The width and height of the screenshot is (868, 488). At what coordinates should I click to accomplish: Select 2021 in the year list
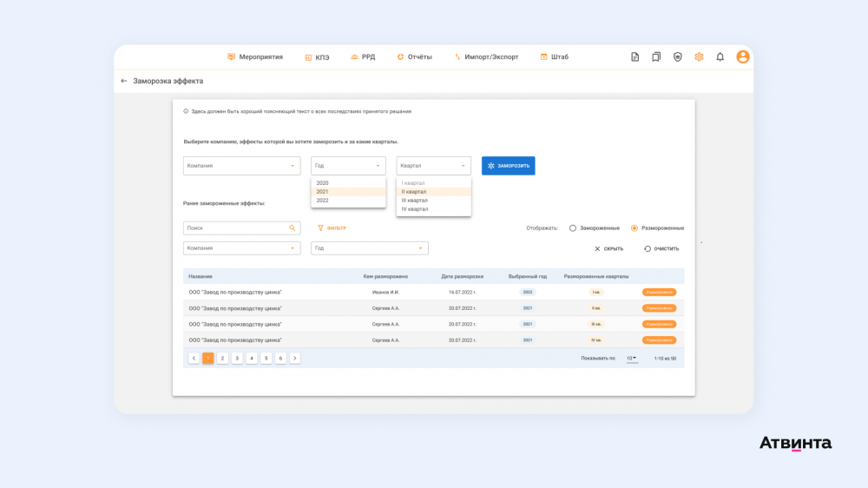[348, 192]
